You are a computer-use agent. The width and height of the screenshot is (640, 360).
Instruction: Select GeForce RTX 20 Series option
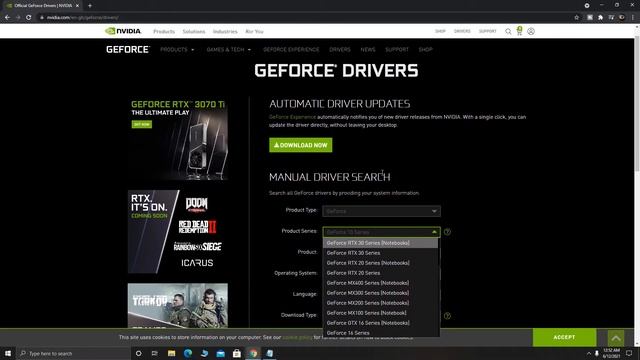(380, 273)
